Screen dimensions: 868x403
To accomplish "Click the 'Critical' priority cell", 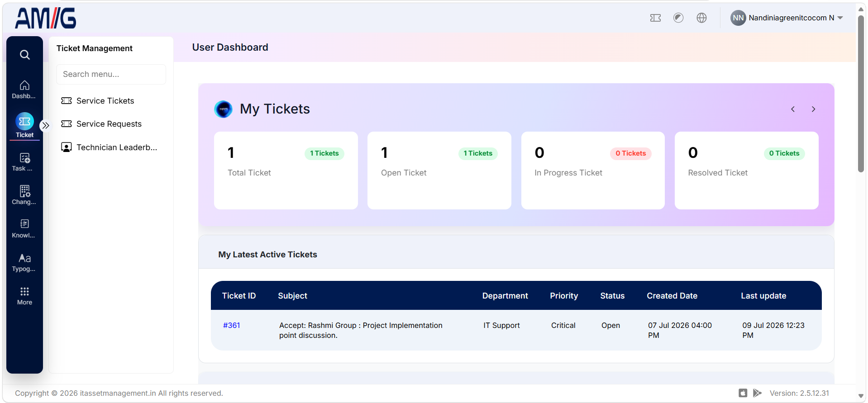I will [x=563, y=325].
